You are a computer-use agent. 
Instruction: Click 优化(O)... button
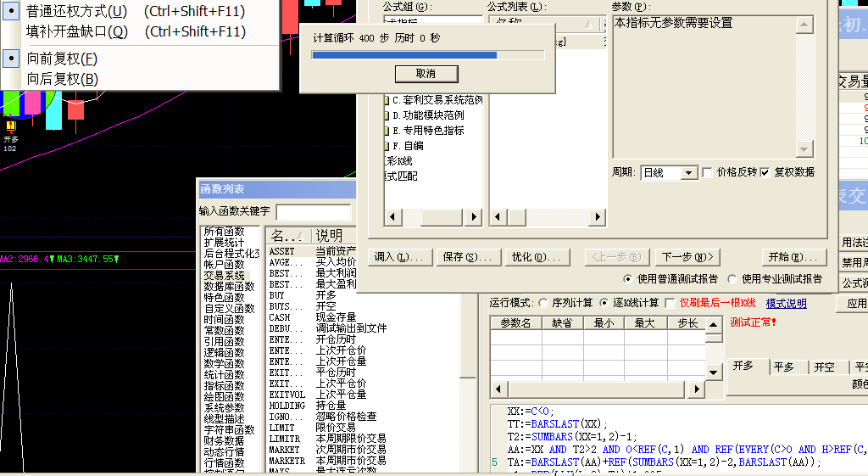click(536, 257)
